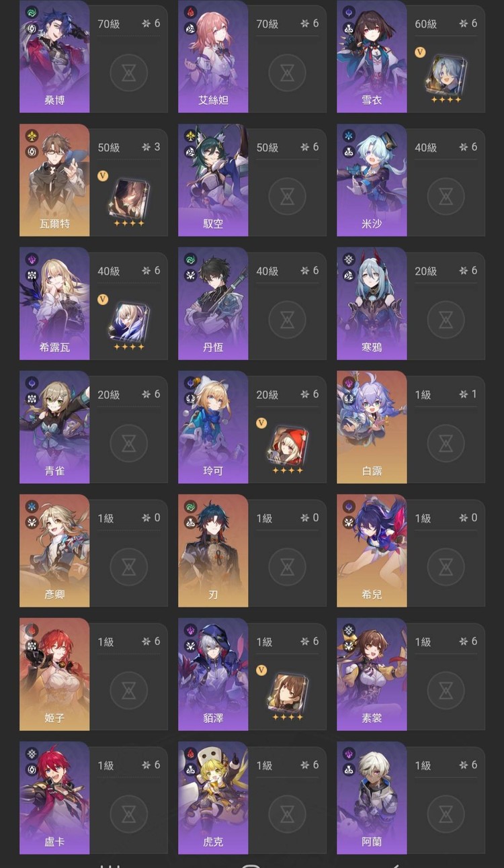This screenshot has height=868, width=504.
Task: Tap the empty hourglass slot beside 馭空
Action: [x=287, y=196]
